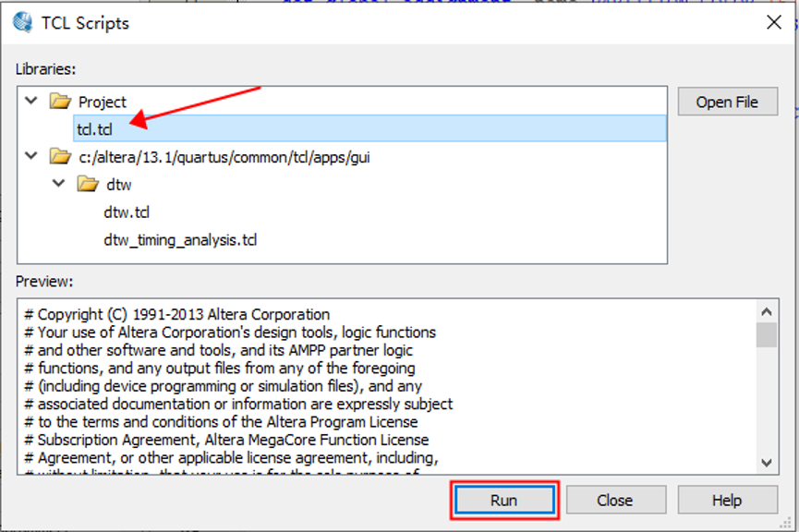
Task: Click the preview scrollbar down arrow
Action: (767, 462)
